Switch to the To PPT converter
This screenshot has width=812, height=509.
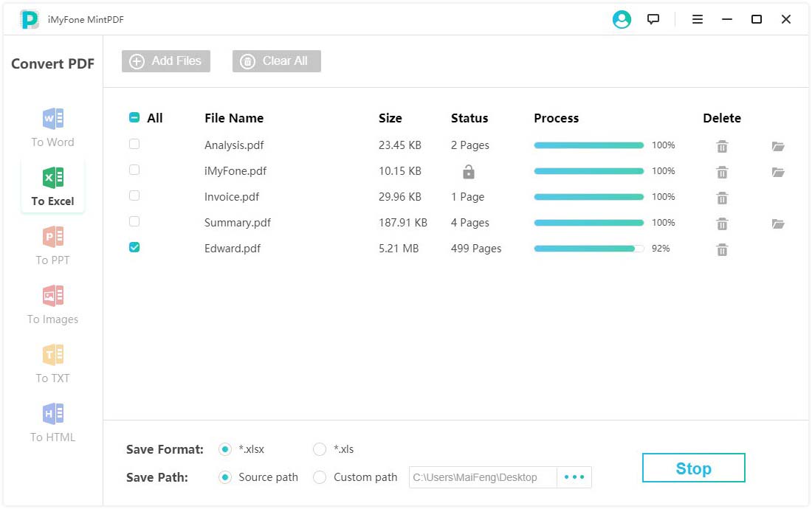pyautogui.click(x=52, y=245)
